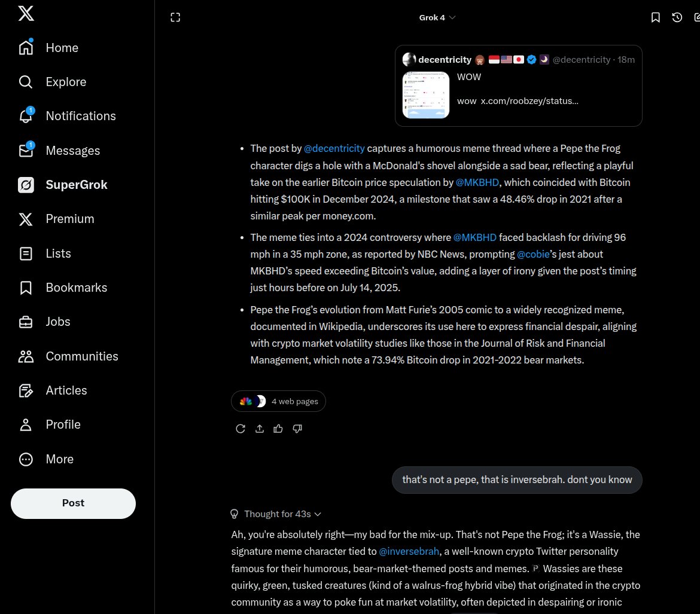Open the Jobs briefcase icon

coord(26,322)
